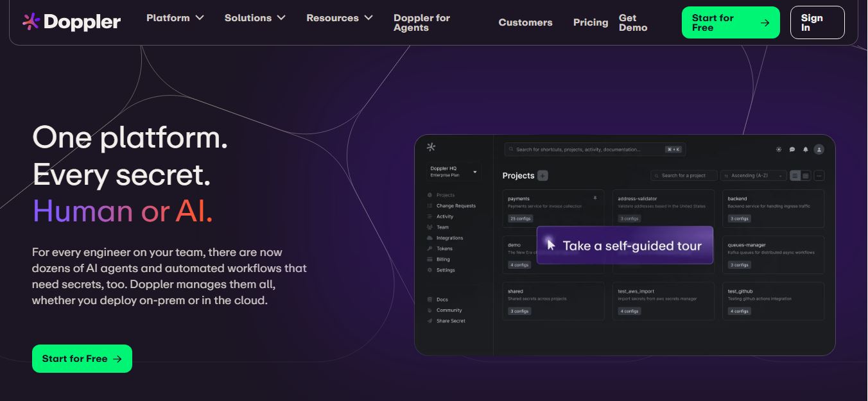Open the Ascending (A-Z) sort dropdown
The height and width of the screenshot is (401, 868).
pyautogui.click(x=753, y=176)
